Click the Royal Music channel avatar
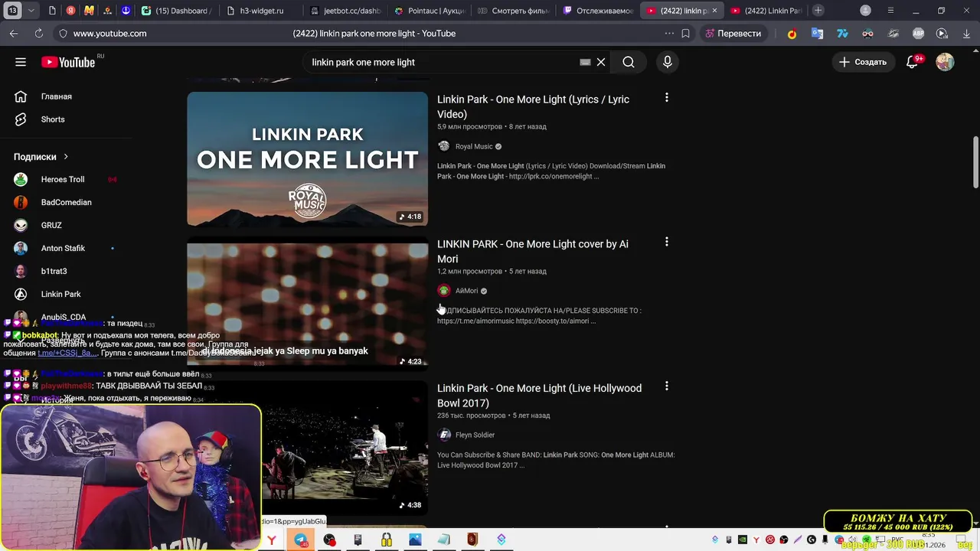Viewport: 980px width, 551px height. coord(444,146)
